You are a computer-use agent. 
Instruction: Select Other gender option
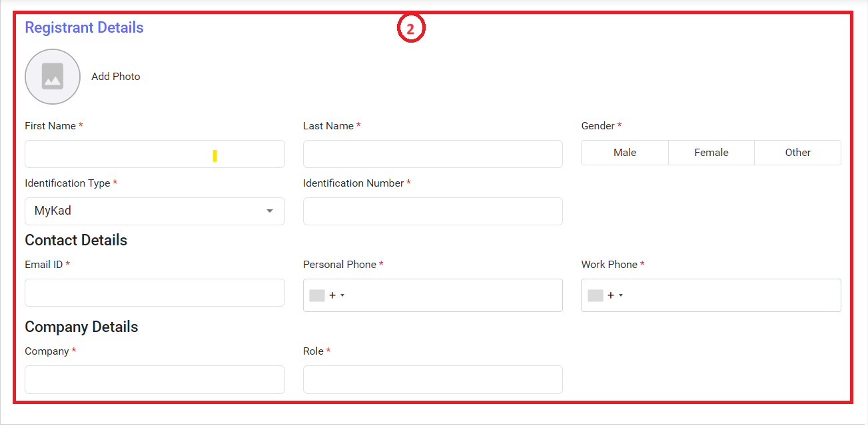(797, 153)
